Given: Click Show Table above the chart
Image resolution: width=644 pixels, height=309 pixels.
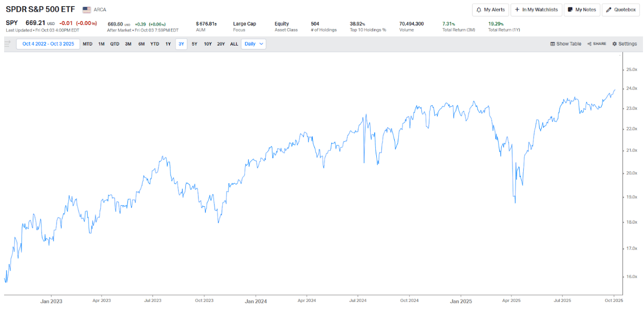Looking at the screenshot, I should point(566,44).
